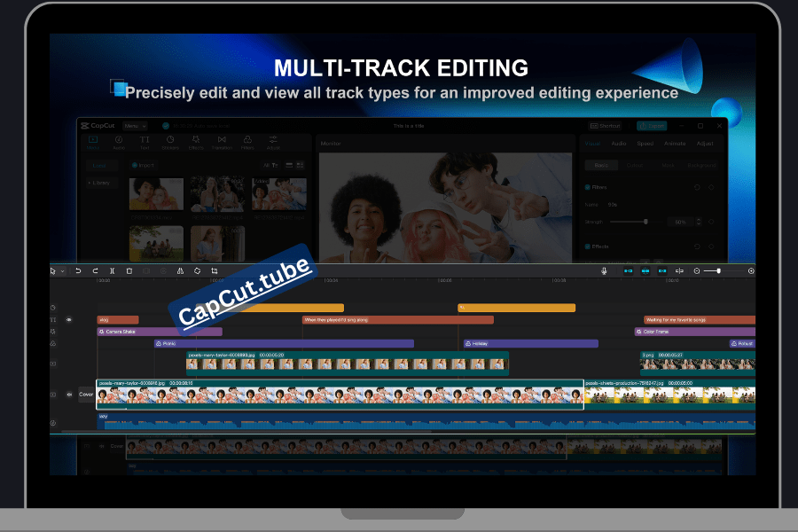This screenshot has height=532, width=798.
Task: Open the Menu dropdown next to CapCut logo
Action: (135, 126)
